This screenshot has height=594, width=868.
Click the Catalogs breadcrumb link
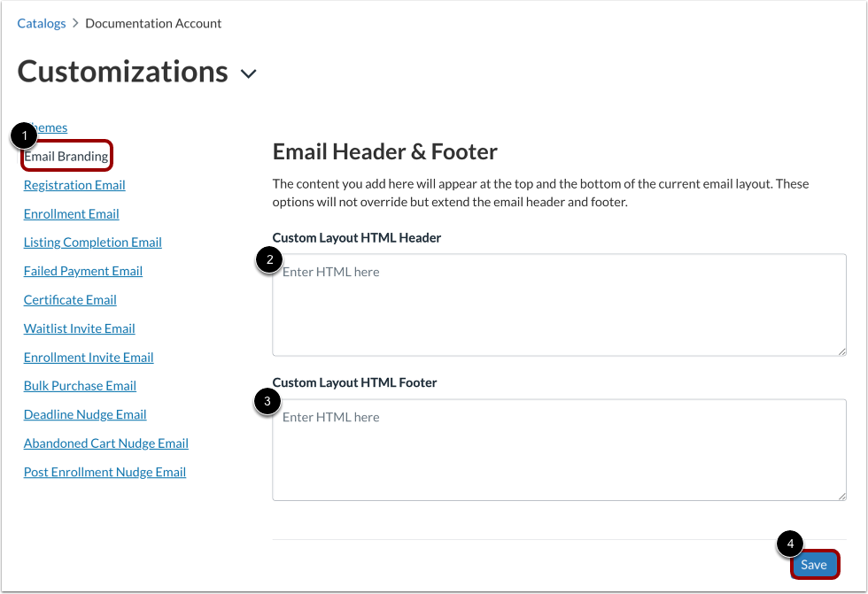[x=41, y=23]
